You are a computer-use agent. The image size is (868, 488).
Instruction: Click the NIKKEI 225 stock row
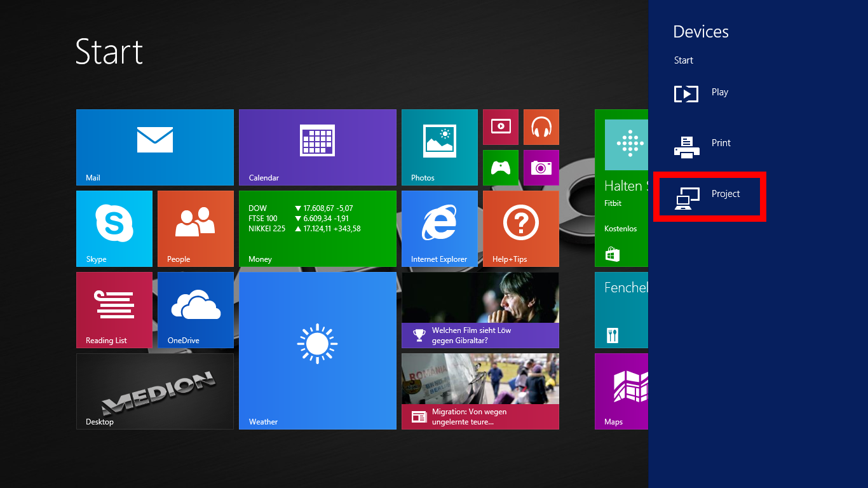tap(304, 229)
